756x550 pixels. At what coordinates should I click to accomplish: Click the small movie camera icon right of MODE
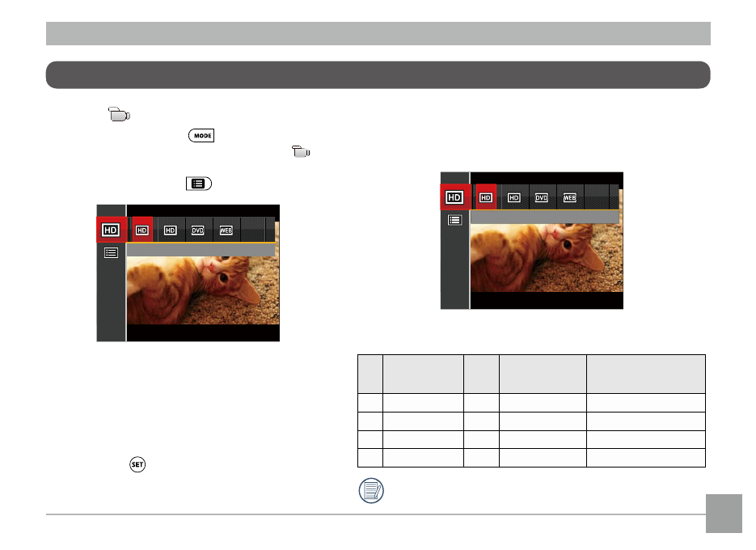301,152
